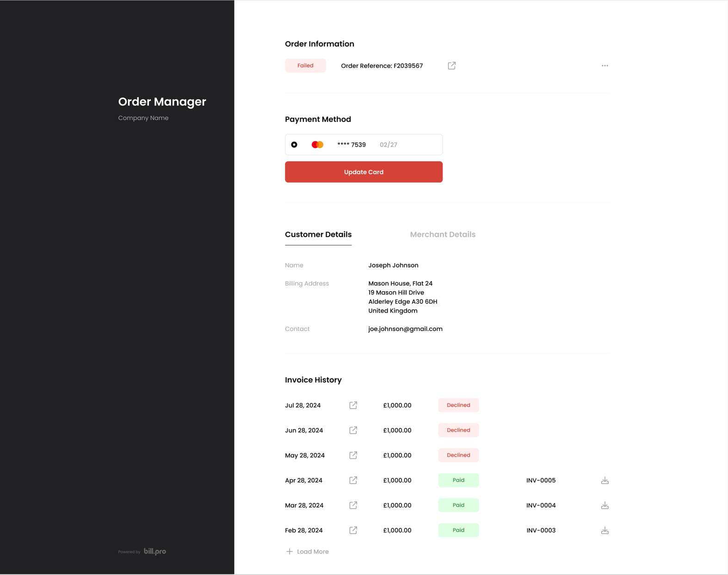Click the Paid badge for Apr 28, 2024
This screenshot has width=728, height=575.
[458, 480]
